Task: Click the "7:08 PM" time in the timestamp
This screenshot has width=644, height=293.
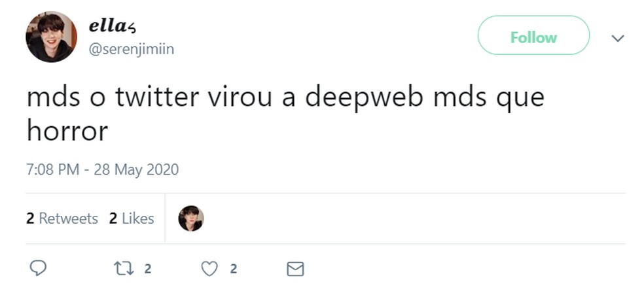Action: (52, 169)
